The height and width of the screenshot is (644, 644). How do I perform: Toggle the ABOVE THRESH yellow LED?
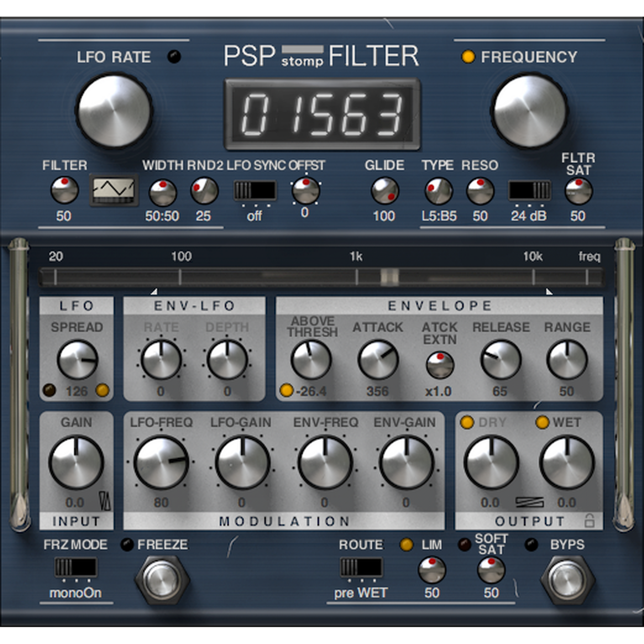click(287, 390)
